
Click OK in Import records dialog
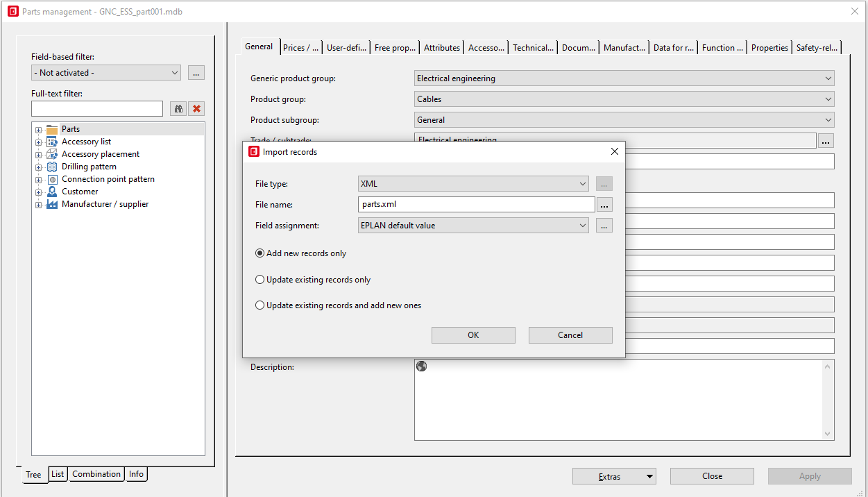pyautogui.click(x=473, y=335)
